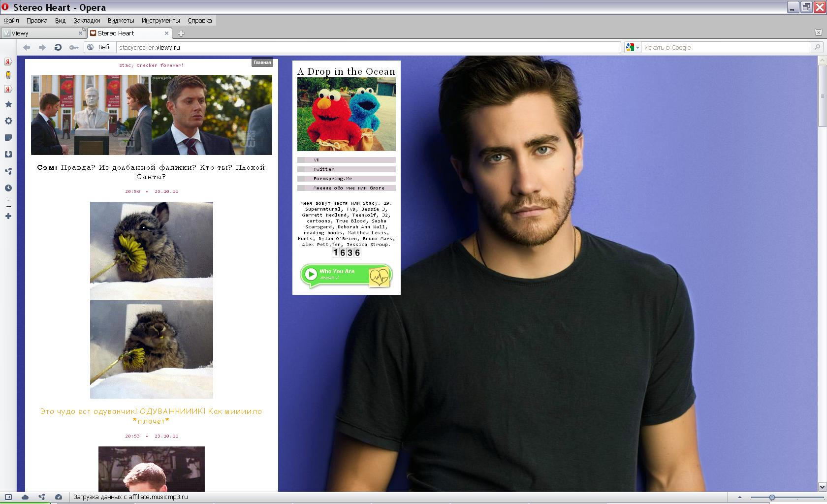827x504 pixels.
Task: Open the yellow phone sidebar panel
Action: (x=8, y=75)
